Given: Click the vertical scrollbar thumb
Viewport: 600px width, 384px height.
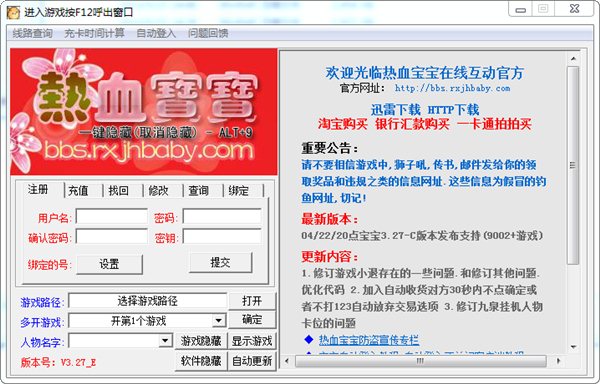Looking at the screenshot, I should click(x=573, y=165).
